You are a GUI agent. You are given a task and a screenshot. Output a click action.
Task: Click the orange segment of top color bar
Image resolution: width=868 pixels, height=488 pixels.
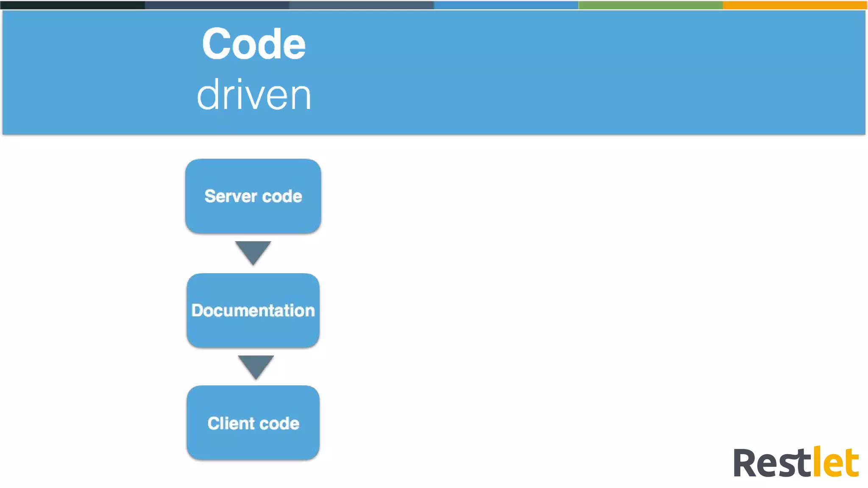click(795, 5)
